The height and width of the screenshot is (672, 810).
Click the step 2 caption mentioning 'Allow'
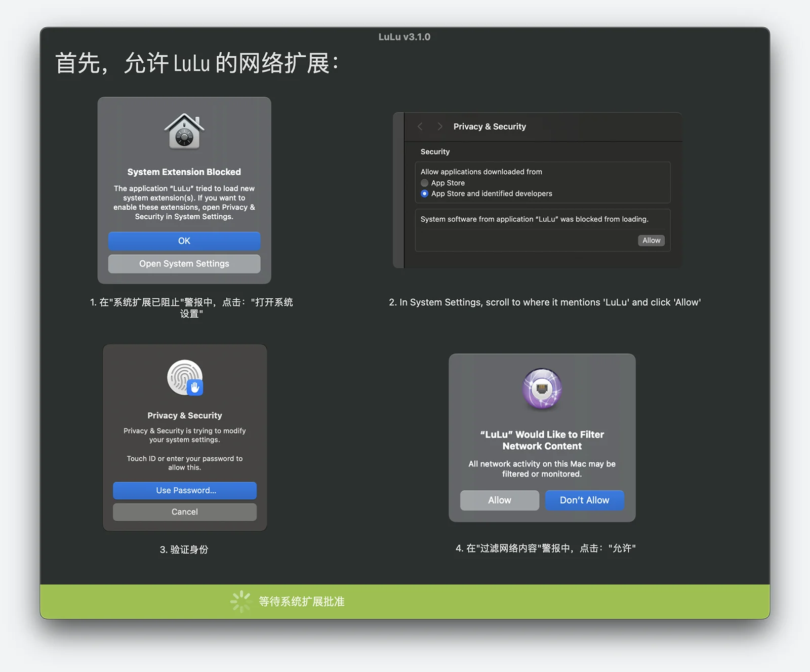coord(545,302)
